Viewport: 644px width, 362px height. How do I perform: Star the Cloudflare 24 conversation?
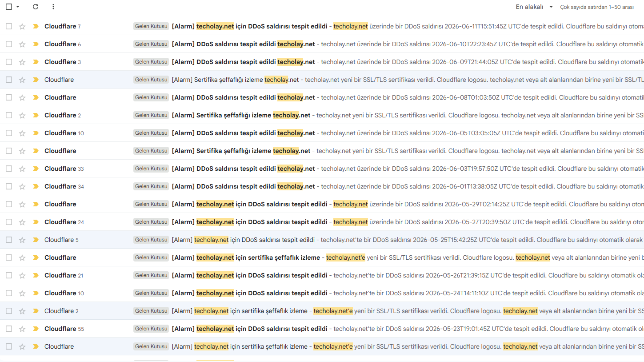pos(22,222)
